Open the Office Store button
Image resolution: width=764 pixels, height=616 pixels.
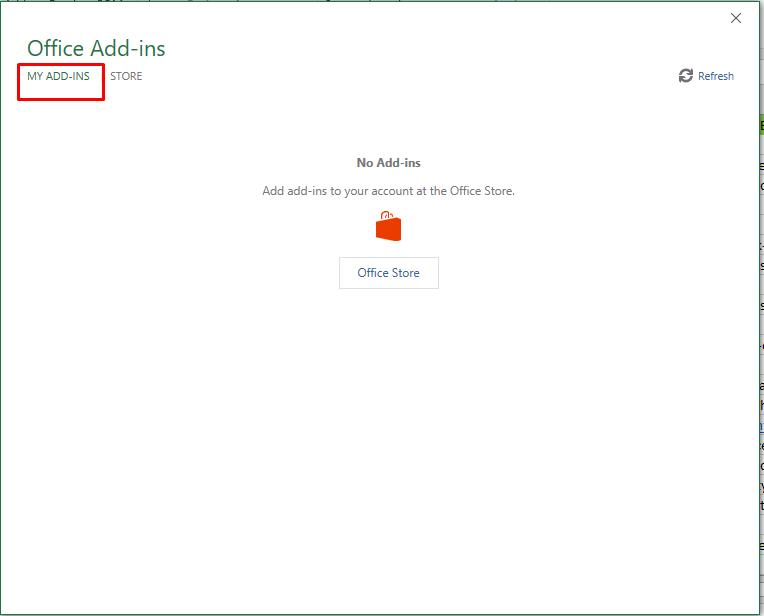[389, 273]
